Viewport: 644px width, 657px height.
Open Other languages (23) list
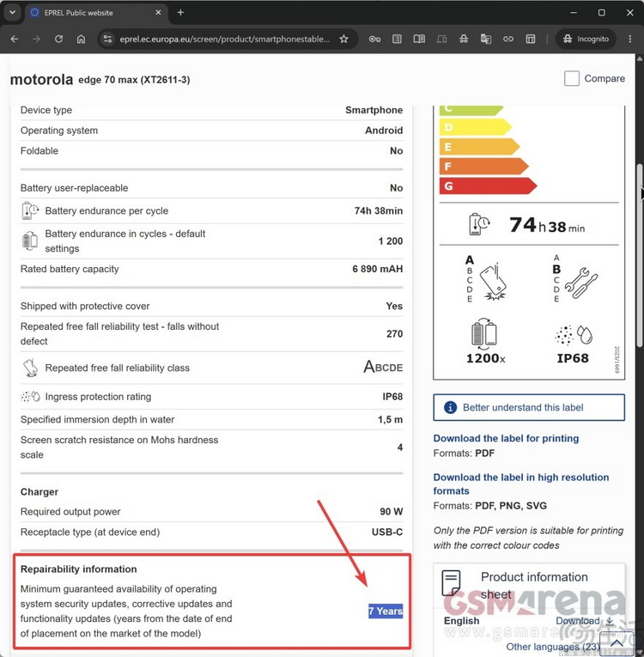553,647
